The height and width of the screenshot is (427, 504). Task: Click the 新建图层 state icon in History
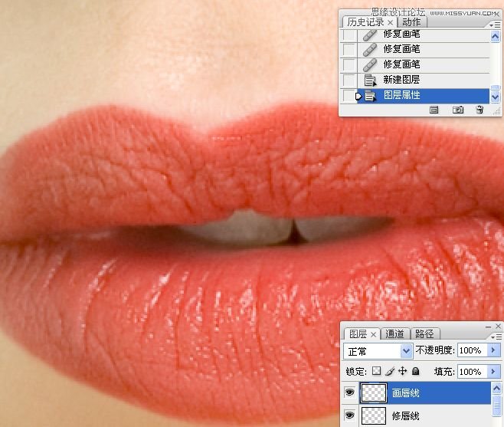(x=370, y=80)
